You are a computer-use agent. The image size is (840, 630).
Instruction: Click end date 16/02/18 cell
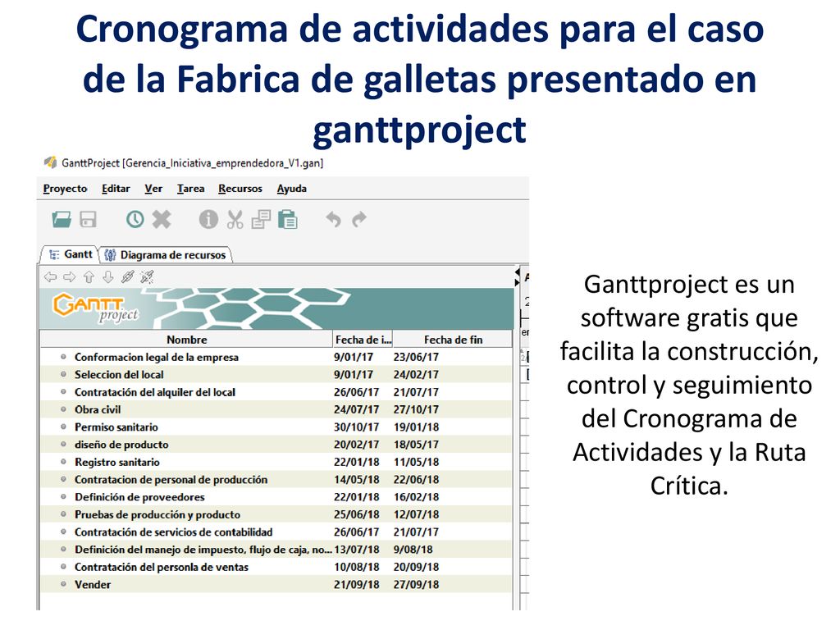pos(416,497)
